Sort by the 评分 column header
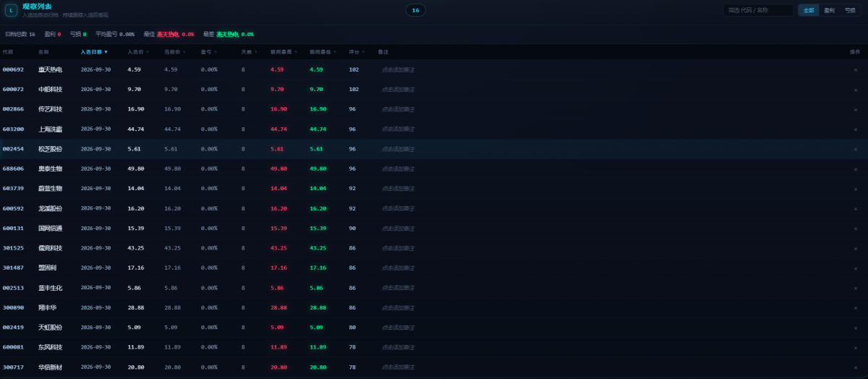The width and height of the screenshot is (868, 379). click(357, 52)
